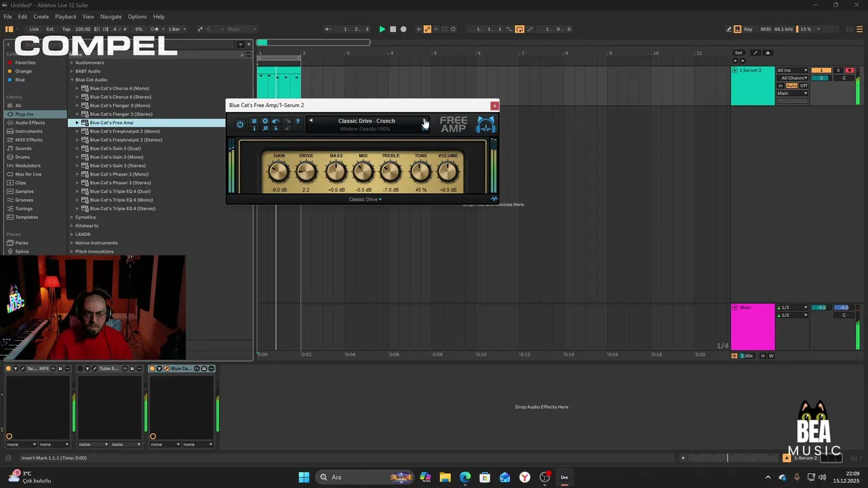Expand the Cymatics folder
The height and width of the screenshot is (488, 868).
click(72, 217)
